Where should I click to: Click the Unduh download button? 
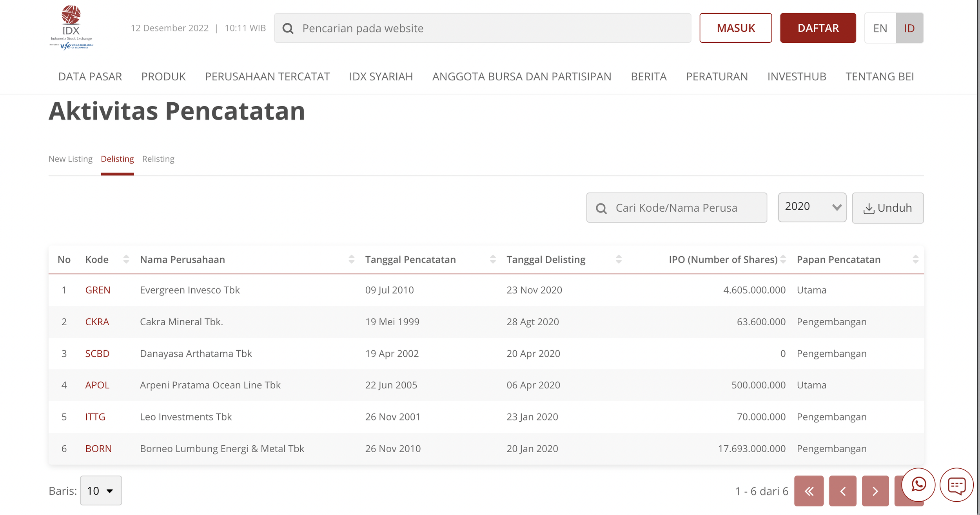[887, 208]
